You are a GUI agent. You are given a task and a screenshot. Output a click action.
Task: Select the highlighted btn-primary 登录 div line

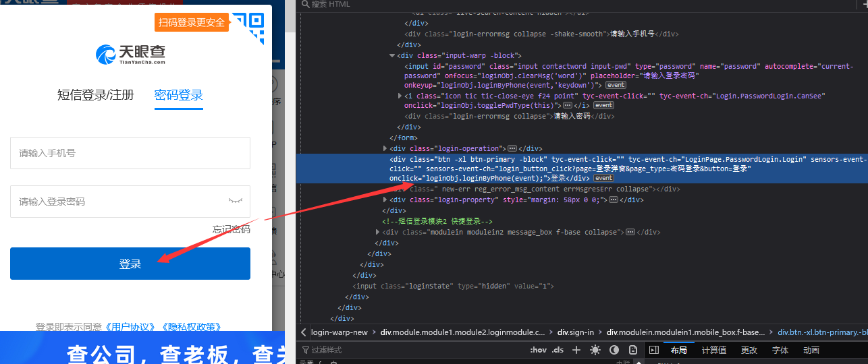582,169
